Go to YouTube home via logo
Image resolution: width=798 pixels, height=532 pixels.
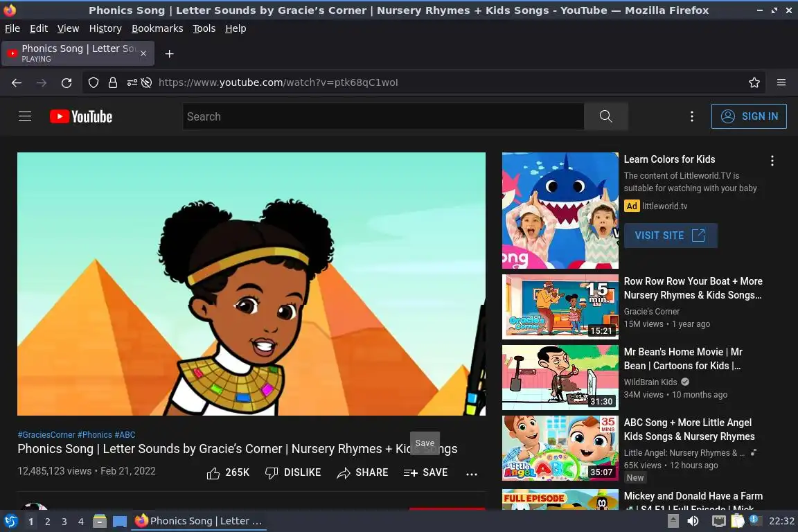(81, 116)
